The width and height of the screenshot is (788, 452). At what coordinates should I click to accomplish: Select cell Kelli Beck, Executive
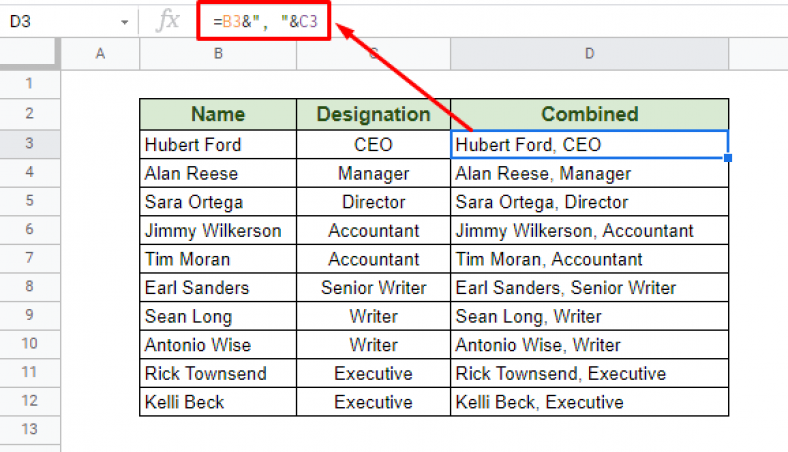pyautogui.click(x=589, y=402)
